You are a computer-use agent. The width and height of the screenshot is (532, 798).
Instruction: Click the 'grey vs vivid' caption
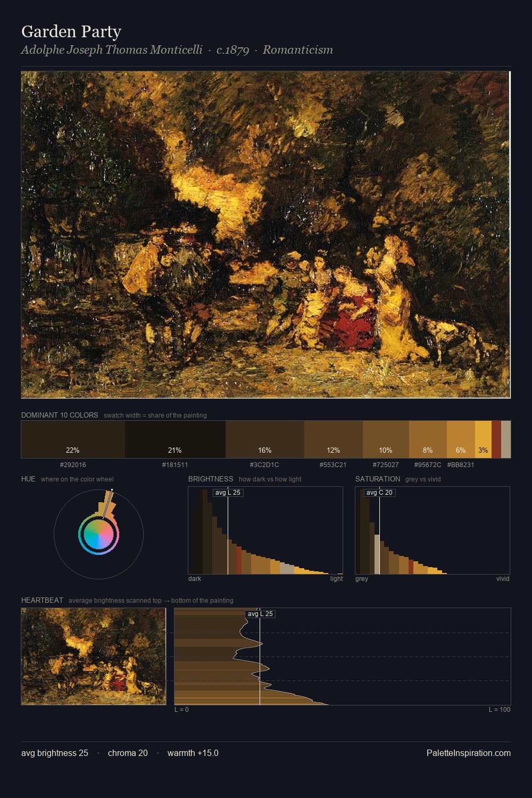pyautogui.click(x=423, y=479)
